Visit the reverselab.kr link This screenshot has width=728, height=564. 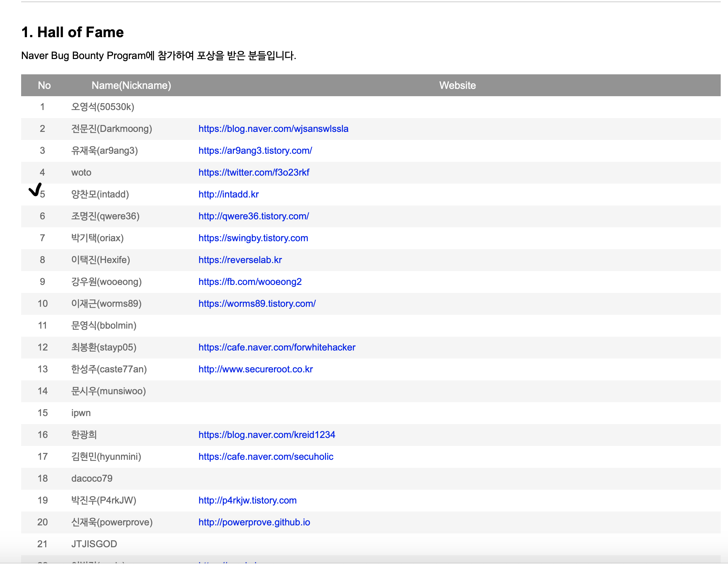[x=240, y=260]
